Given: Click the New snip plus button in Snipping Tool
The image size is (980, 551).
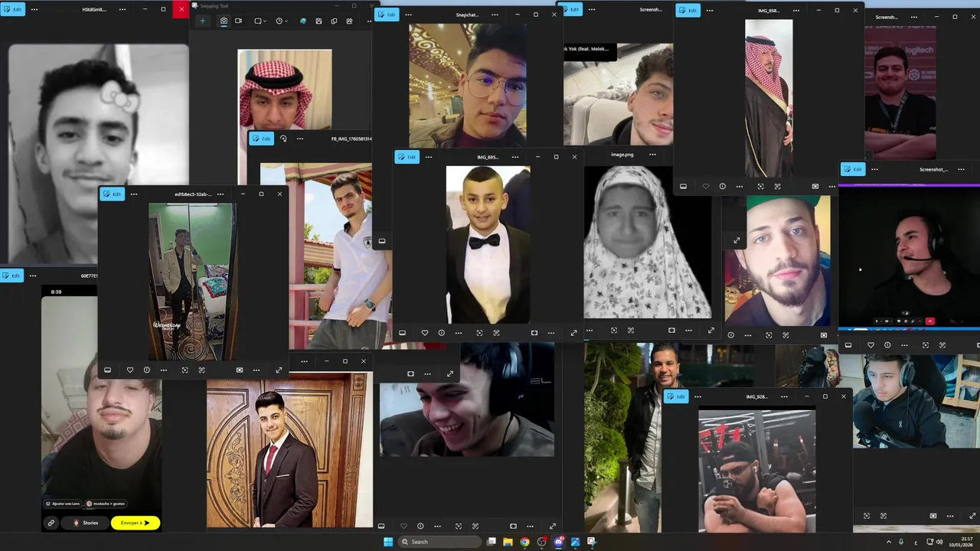Looking at the screenshot, I should click(203, 21).
